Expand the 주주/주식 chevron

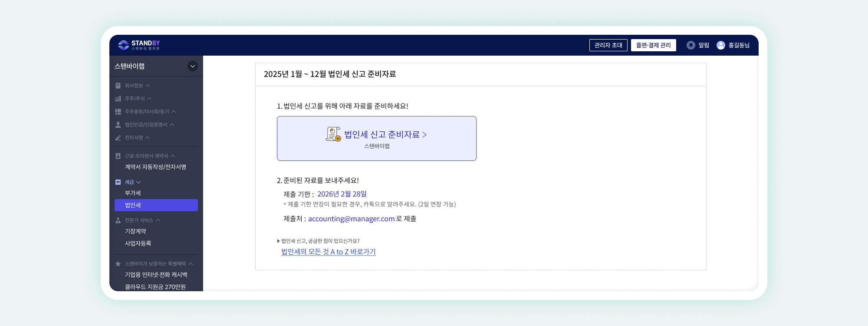(x=149, y=99)
